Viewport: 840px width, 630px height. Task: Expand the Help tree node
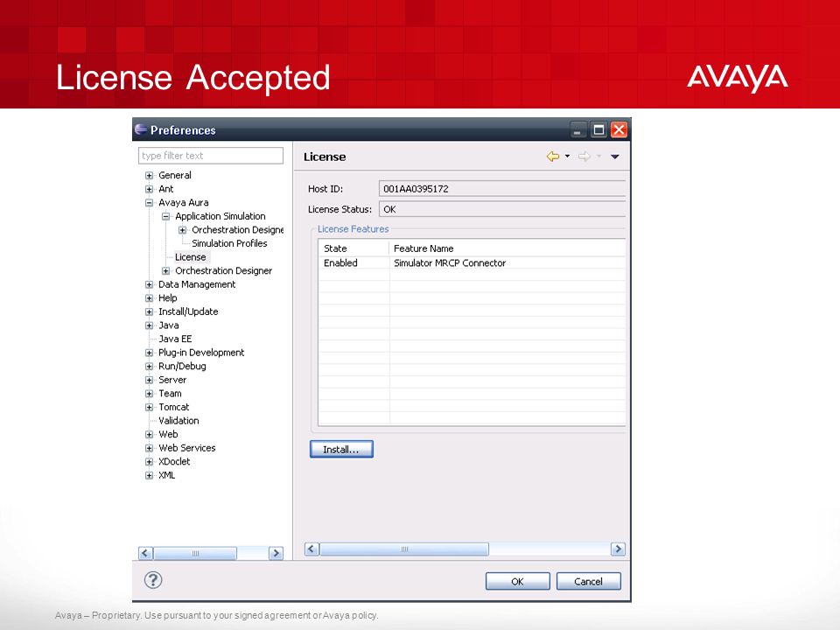(x=150, y=297)
